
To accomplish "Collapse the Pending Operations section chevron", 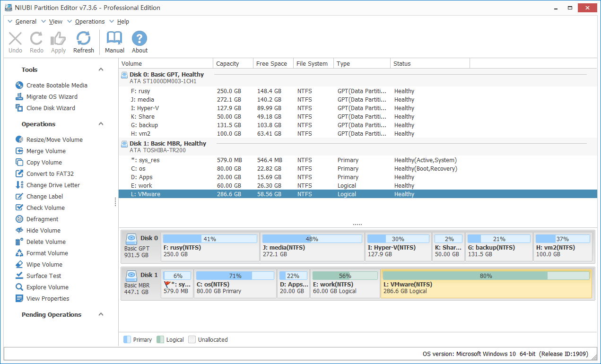I will [101, 314].
